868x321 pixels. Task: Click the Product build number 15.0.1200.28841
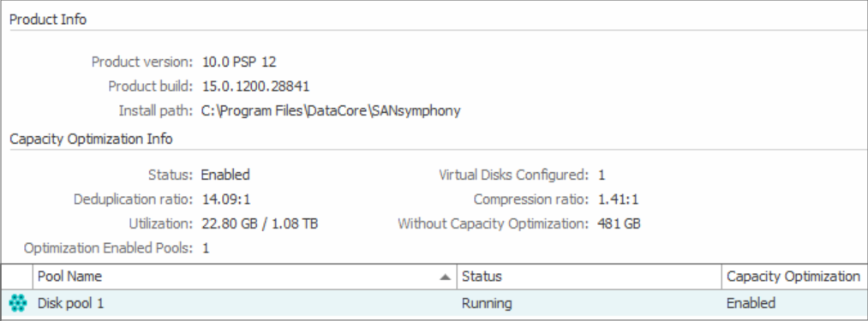point(255,86)
